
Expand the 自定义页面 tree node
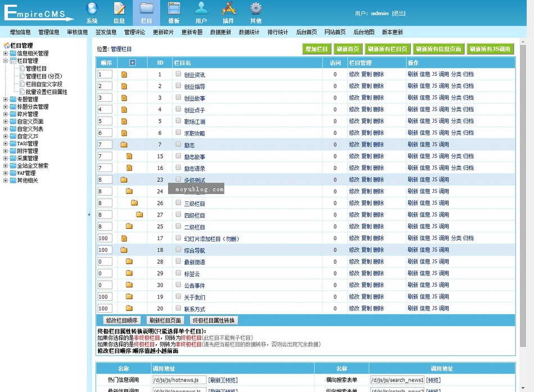(6, 121)
